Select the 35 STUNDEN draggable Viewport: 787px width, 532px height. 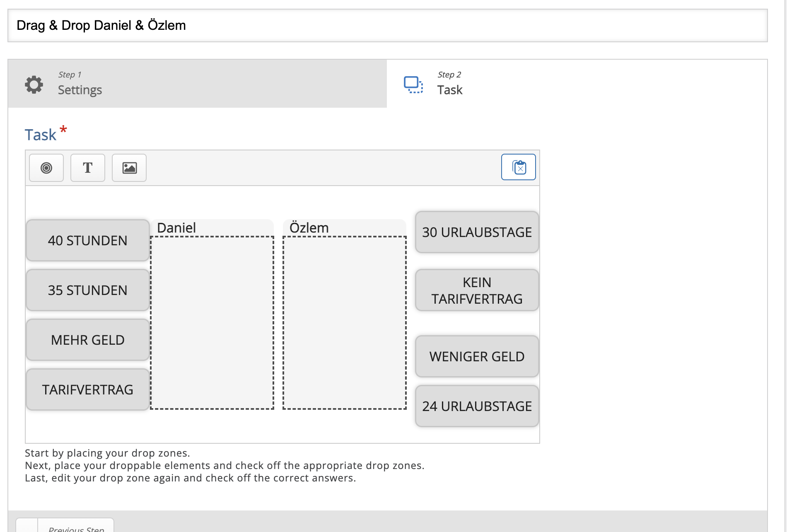click(x=87, y=290)
